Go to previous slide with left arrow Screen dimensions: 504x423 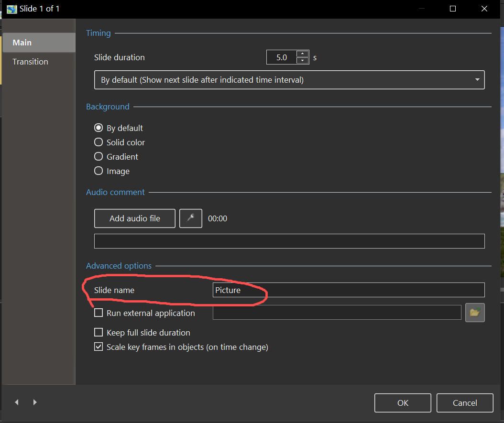click(x=17, y=402)
